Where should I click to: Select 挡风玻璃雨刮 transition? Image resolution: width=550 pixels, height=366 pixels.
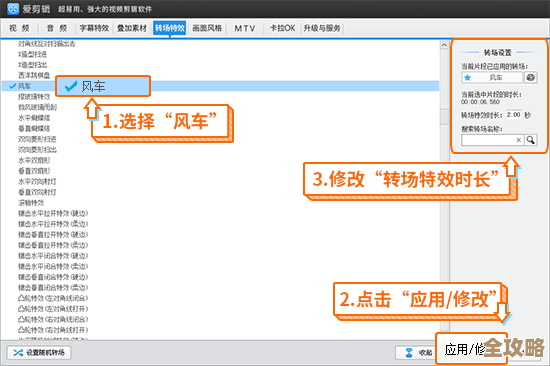click(x=37, y=107)
